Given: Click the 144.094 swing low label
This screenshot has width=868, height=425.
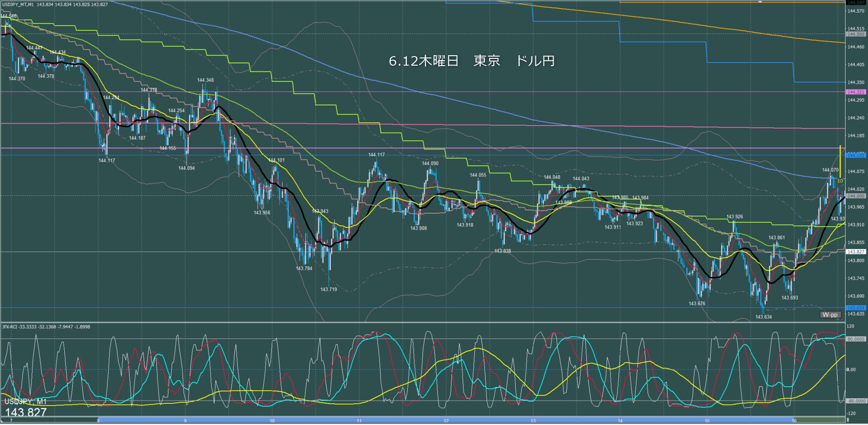Looking at the screenshot, I should 186,168.
